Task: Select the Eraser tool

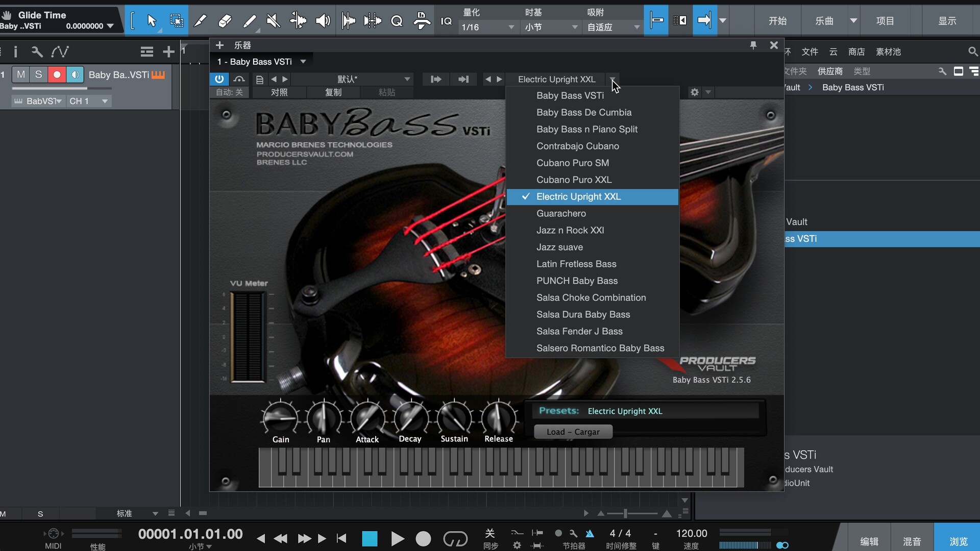Action: click(225, 20)
